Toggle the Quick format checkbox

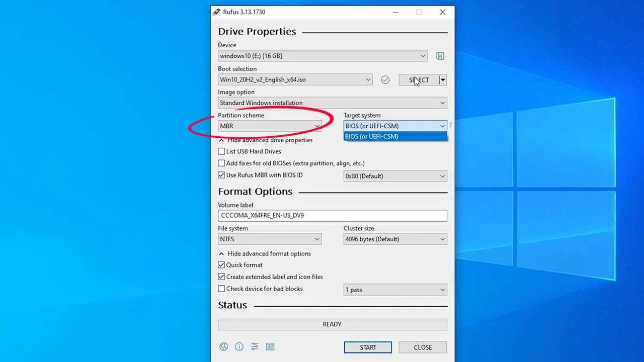coord(221,265)
